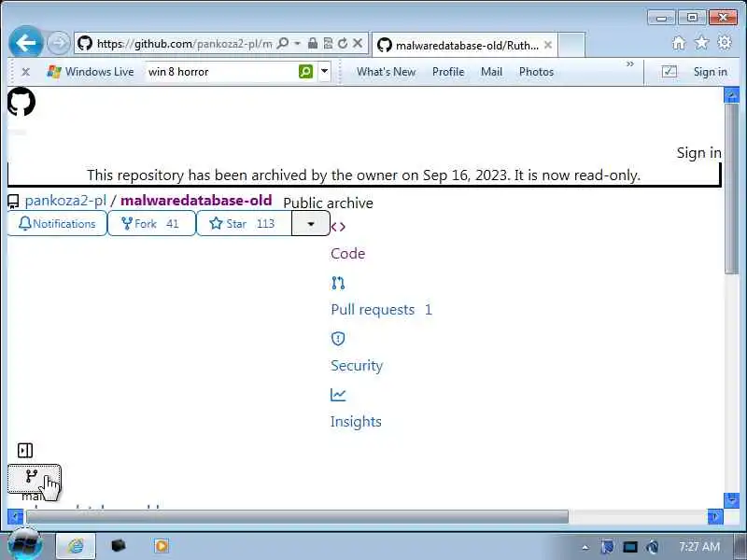Viewport: 747px width, 560px height.
Task: Click the network monitor tray icon
Action: click(629, 547)
